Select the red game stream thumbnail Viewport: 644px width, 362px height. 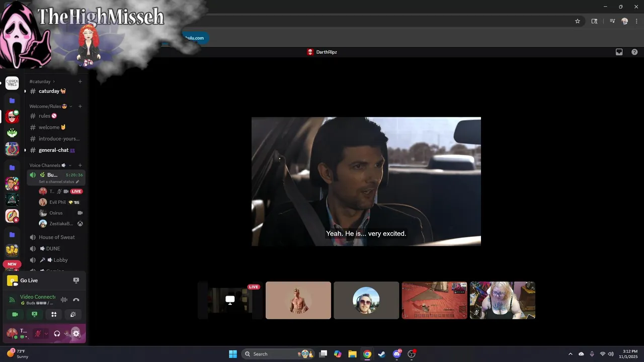tap(434, 300)
